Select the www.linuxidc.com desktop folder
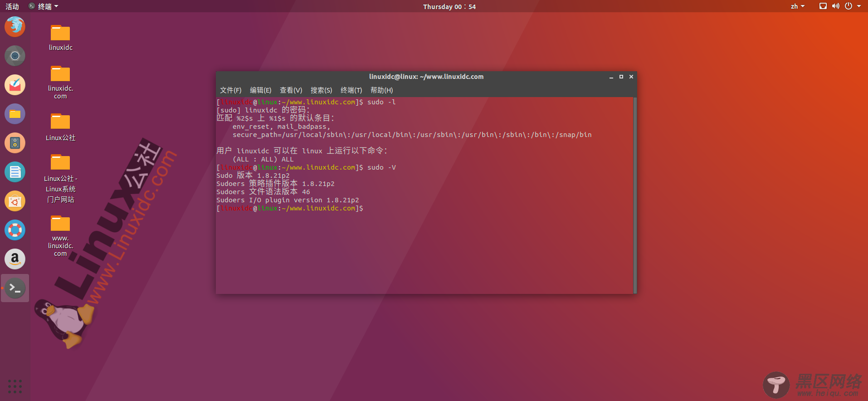This screenshot has width=868, height=401. pos(60,236)
